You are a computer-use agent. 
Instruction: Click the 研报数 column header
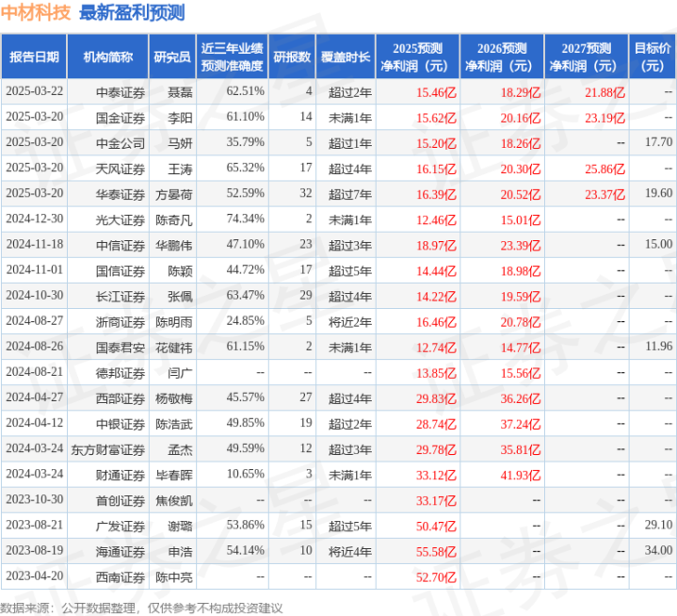coord(292,57)
